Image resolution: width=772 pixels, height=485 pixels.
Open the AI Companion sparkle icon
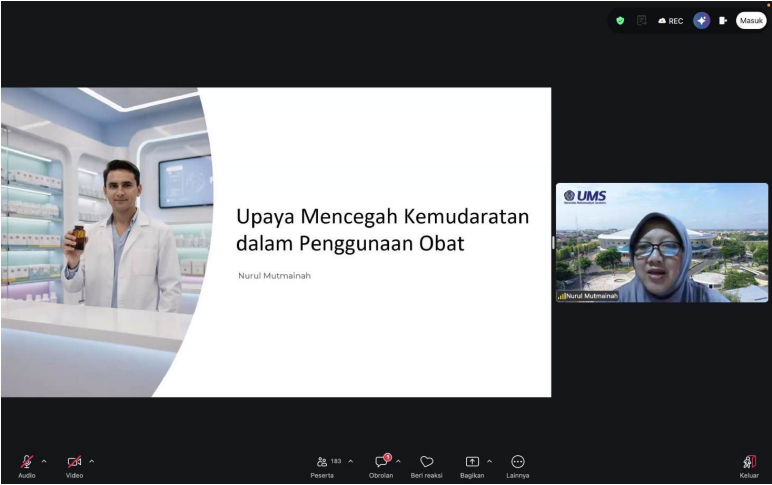point(702,21)
